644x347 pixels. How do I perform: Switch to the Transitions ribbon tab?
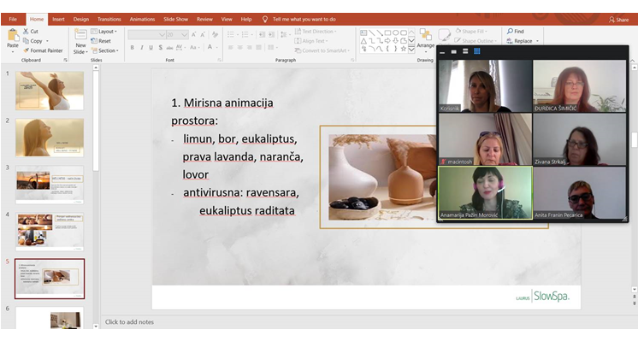click(109, 18)
